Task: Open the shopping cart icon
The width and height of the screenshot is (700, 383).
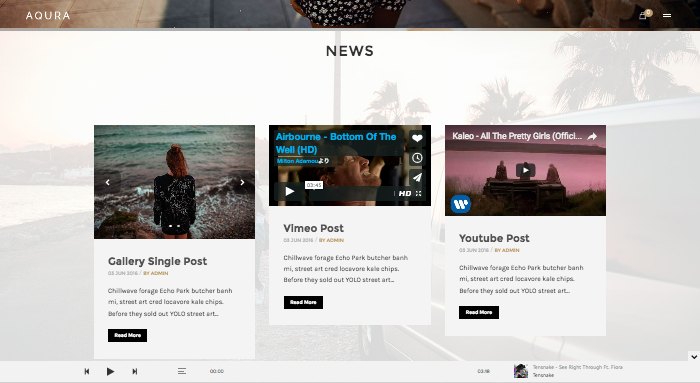Action: coord(643,15)
